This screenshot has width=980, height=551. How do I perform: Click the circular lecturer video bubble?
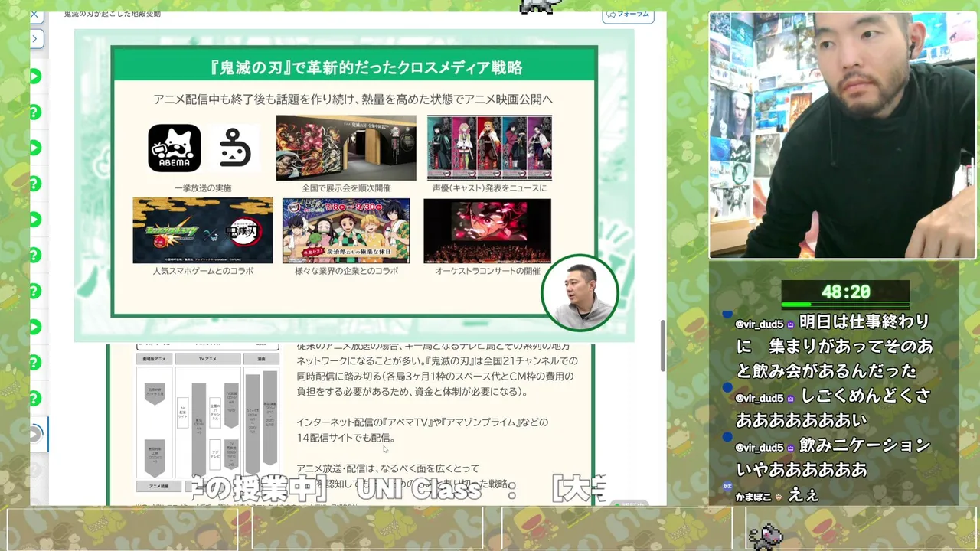(x=580, y=294)
